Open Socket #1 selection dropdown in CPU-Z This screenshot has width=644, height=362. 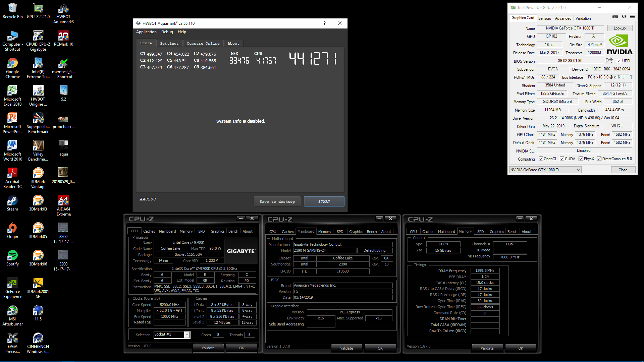(172, 335)
